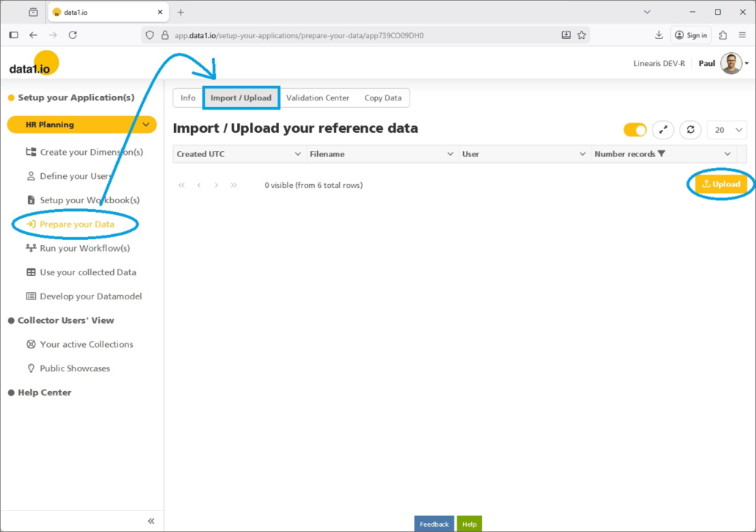Viewport: 756px width, 532px height.
Task: Reload the page in browser
Action: pos(73,35)
